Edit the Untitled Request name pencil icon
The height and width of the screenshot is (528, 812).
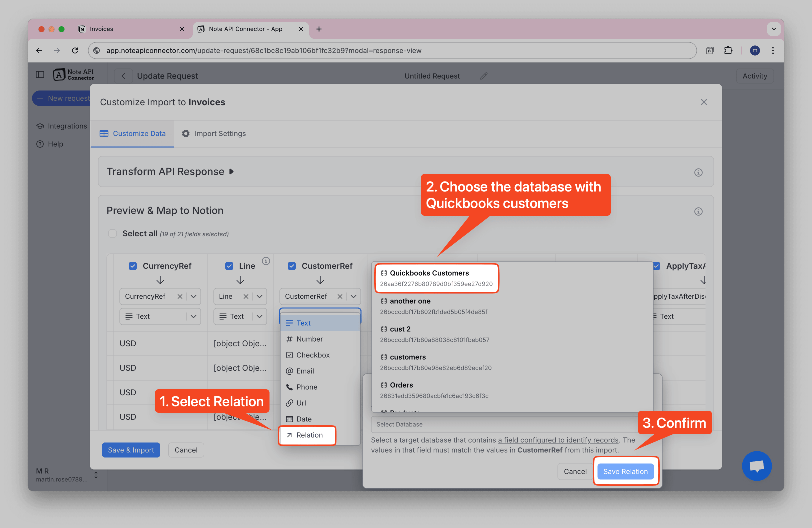[484, 76]
